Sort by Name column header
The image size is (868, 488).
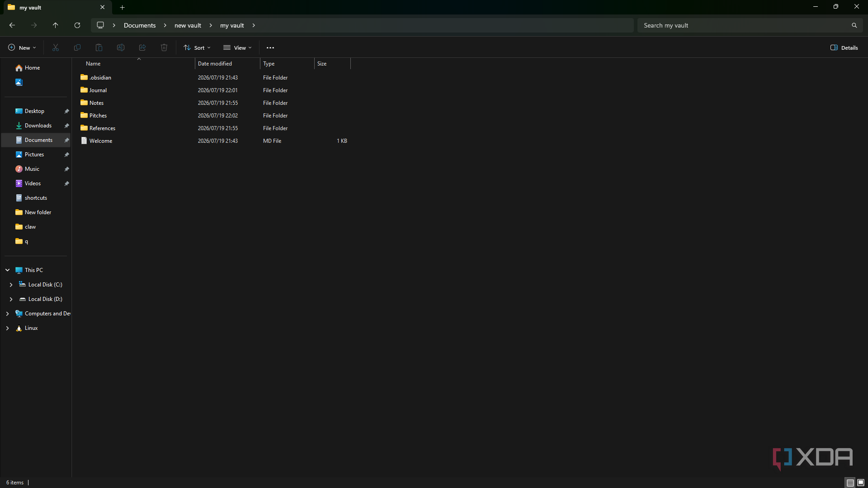point(136,64)
